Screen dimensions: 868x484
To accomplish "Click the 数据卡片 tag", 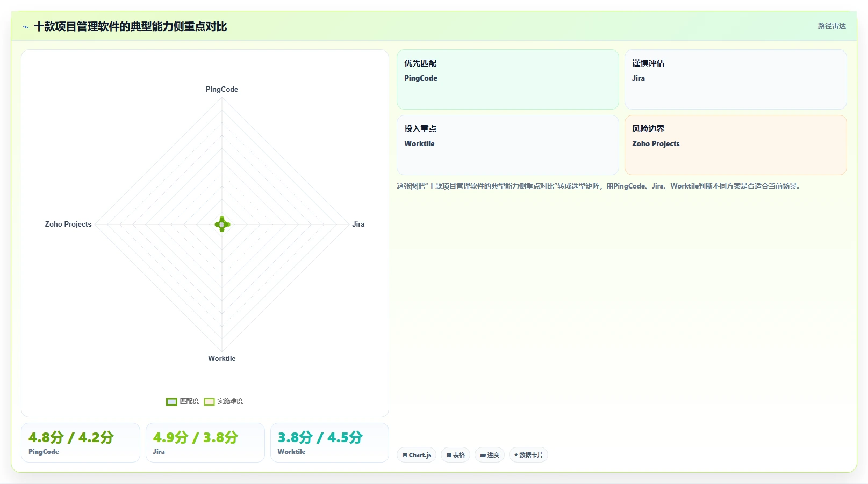I will [528, 455].
